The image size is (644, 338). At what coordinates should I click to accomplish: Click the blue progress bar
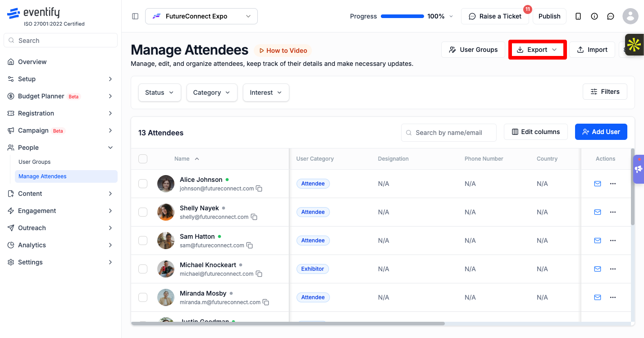402,16
